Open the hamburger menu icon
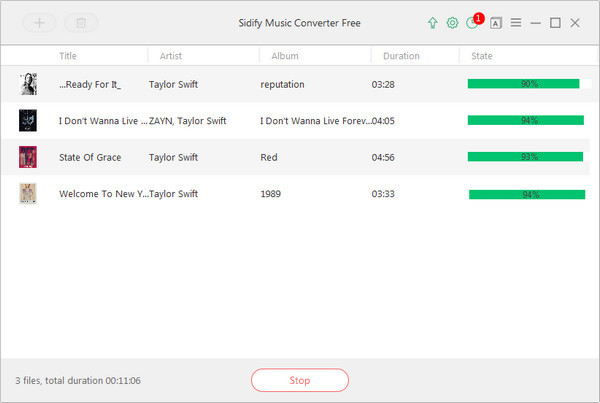Screen dimensions: 600x403 pyautogui.click(x=516, y=23)
